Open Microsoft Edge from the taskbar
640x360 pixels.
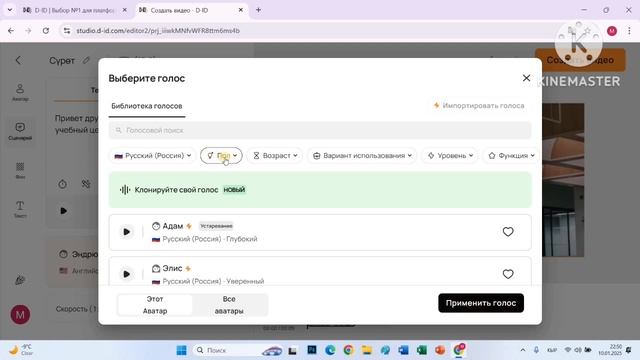[330, 350]
